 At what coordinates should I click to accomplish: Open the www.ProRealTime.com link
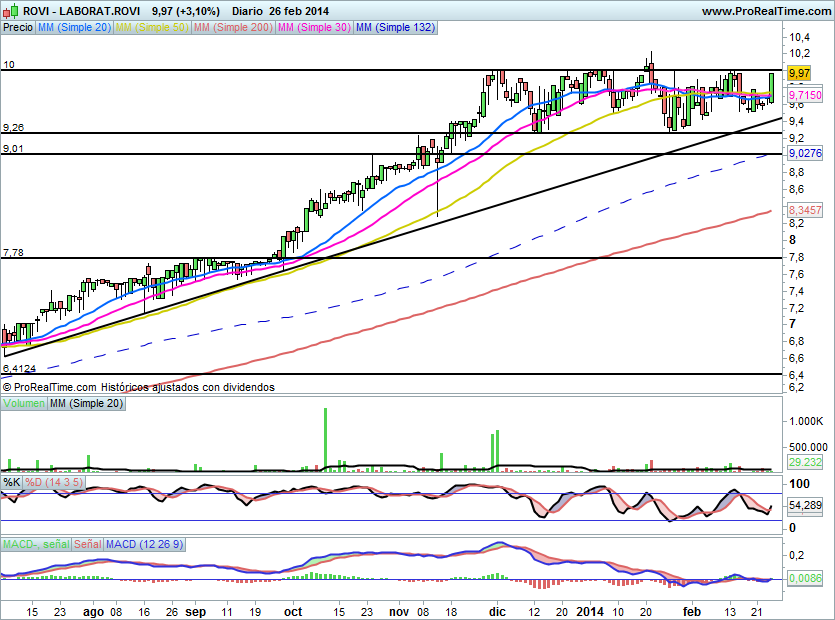[x=765, y=11]
